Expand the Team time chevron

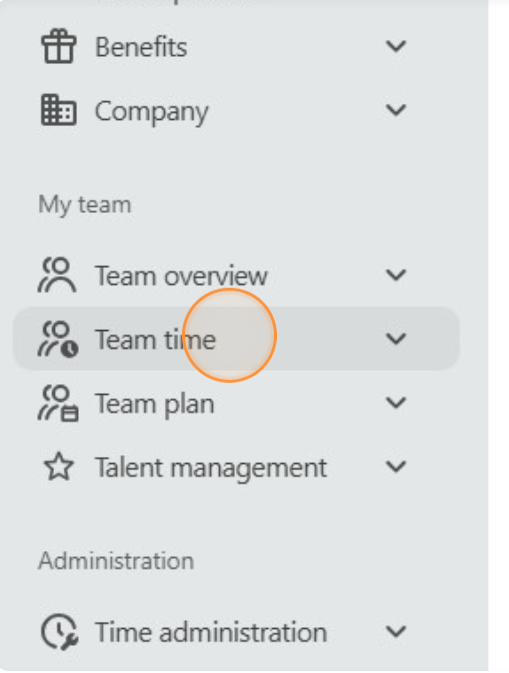coord(396,339)
